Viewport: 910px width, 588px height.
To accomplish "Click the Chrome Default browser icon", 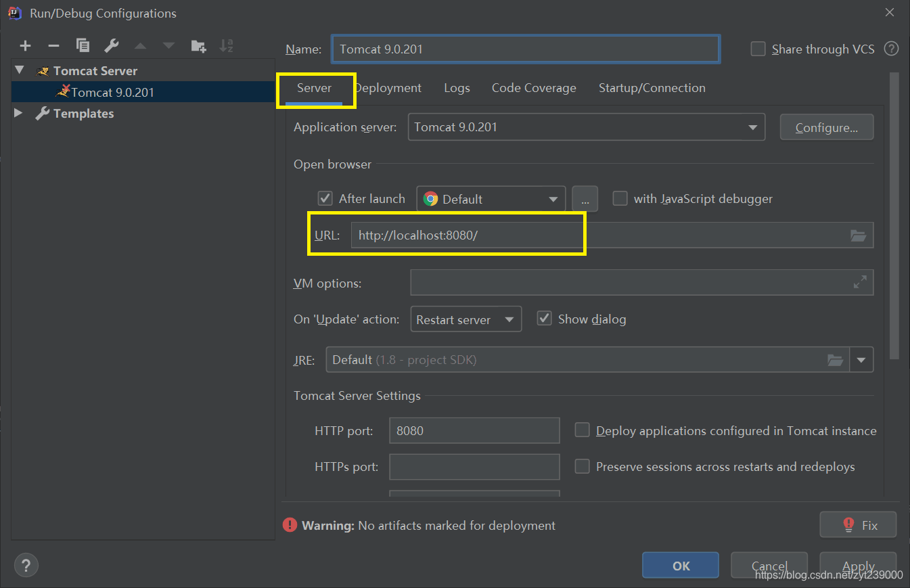I will [430, 199].
